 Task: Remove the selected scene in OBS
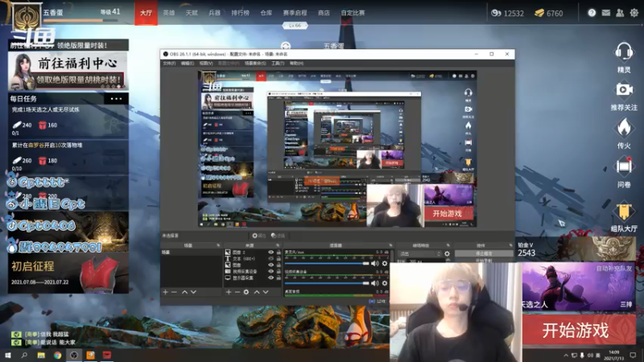tap(174, 292)
